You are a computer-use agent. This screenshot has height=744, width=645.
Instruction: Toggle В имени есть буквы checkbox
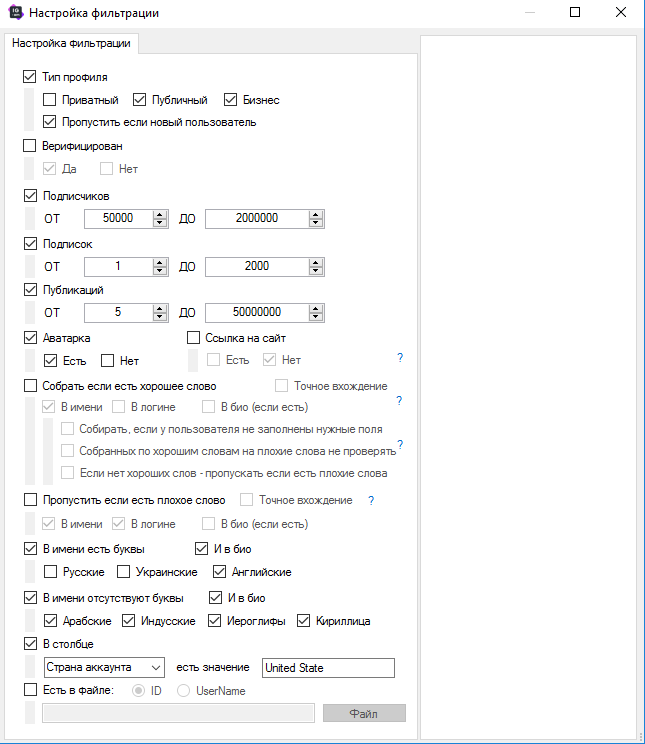[x=30, y=549]
